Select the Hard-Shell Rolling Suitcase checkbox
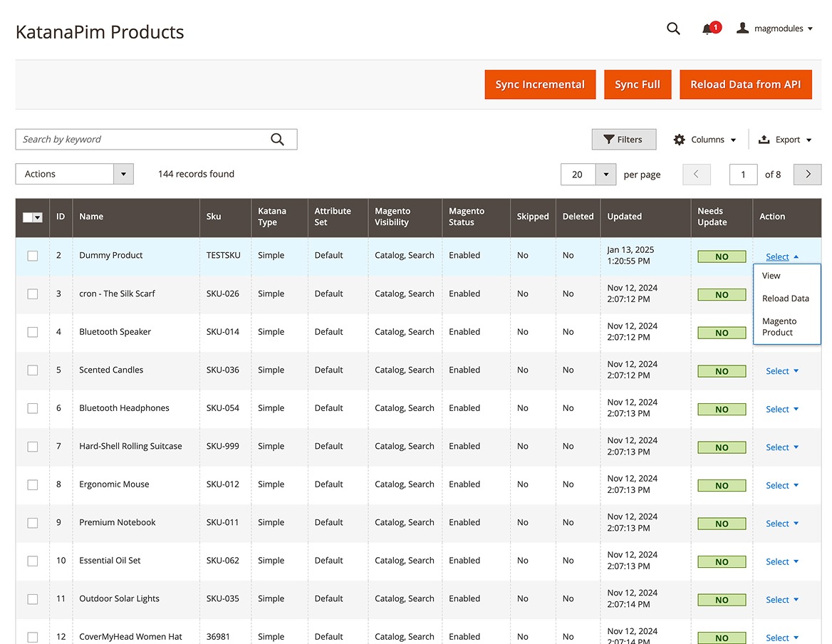 [x=33, y=447]
